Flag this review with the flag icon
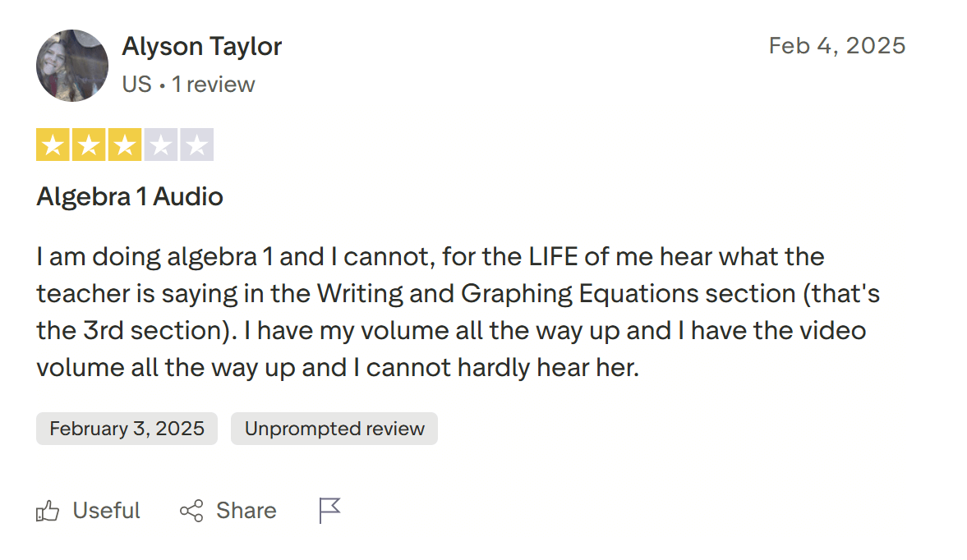967x560 pixels. click(329, 511)
